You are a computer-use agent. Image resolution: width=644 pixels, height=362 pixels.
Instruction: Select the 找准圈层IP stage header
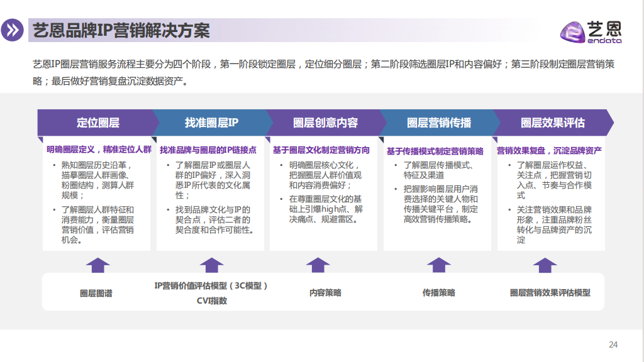pos(211,123)
